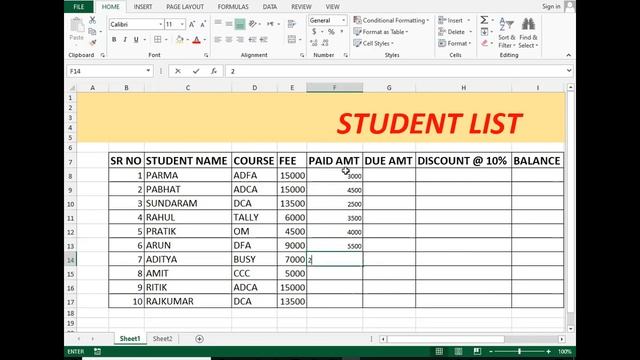Add a new sheet with the plus icon

click(x=199, y=339)
